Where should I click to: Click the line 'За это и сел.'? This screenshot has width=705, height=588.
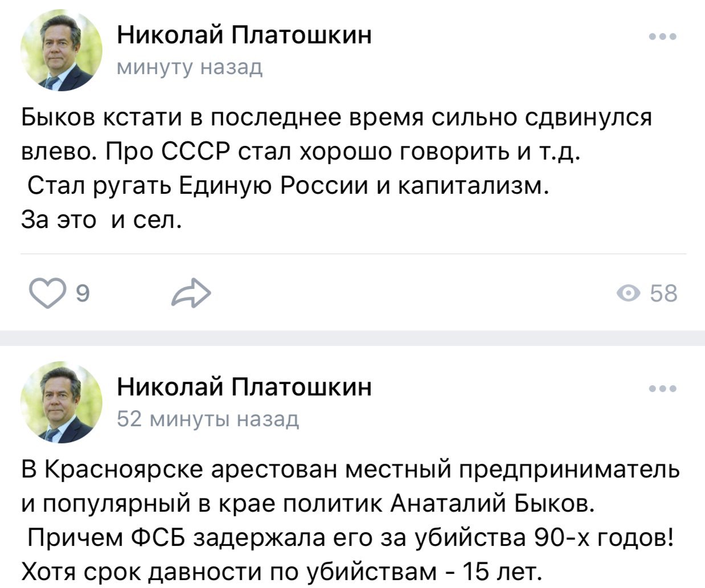(x=101, y=219)
